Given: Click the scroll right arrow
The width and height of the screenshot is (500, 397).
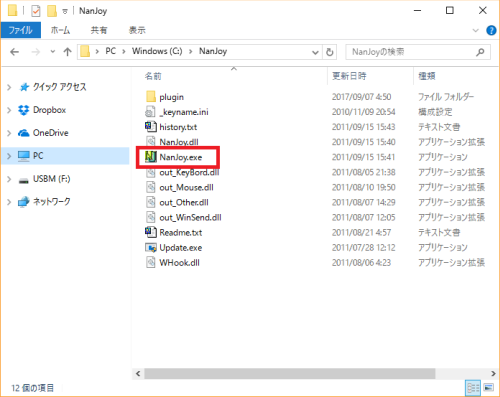Looking at the screenshot, I should 493,373.
